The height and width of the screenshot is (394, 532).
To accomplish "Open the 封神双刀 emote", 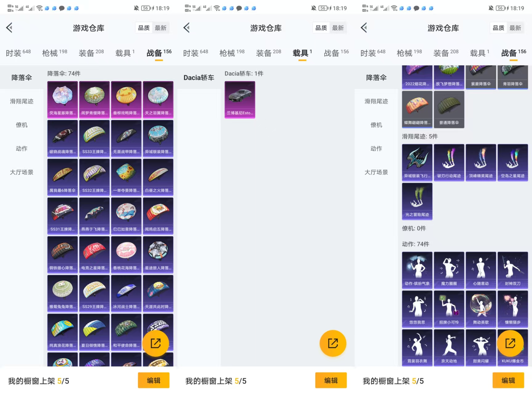I will click(513, 270).
